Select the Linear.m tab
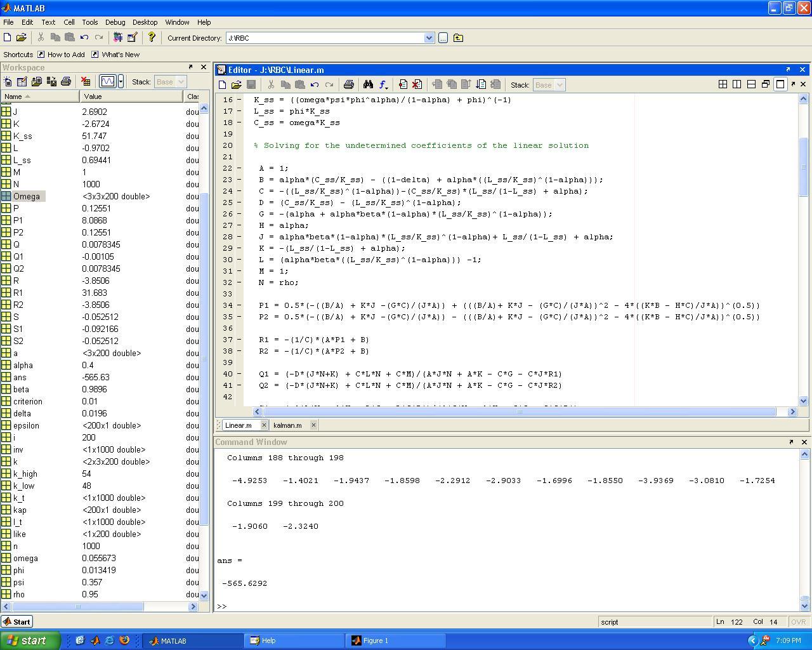The height and width of the screenshot is (650, 812). point(238,425)
